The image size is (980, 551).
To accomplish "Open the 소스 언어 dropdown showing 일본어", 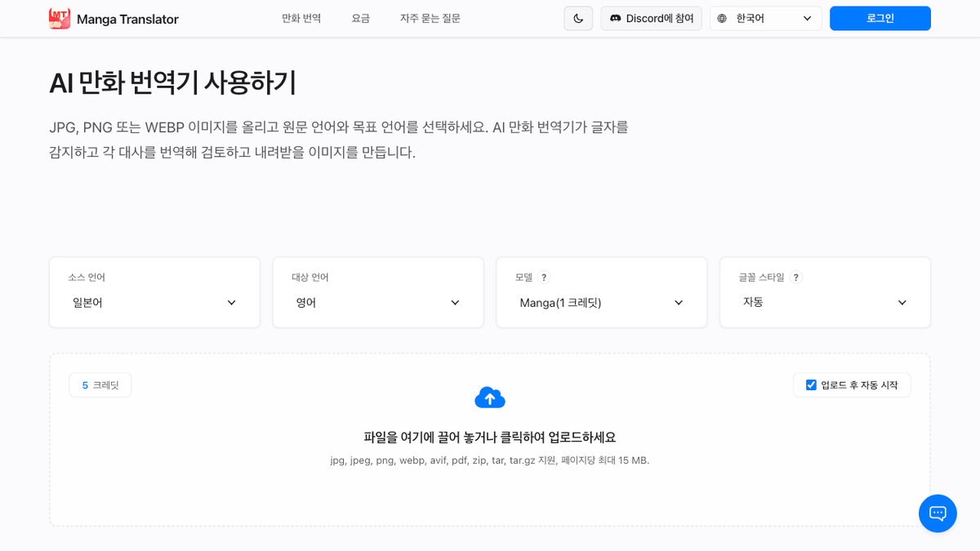I will pos(154,303).
